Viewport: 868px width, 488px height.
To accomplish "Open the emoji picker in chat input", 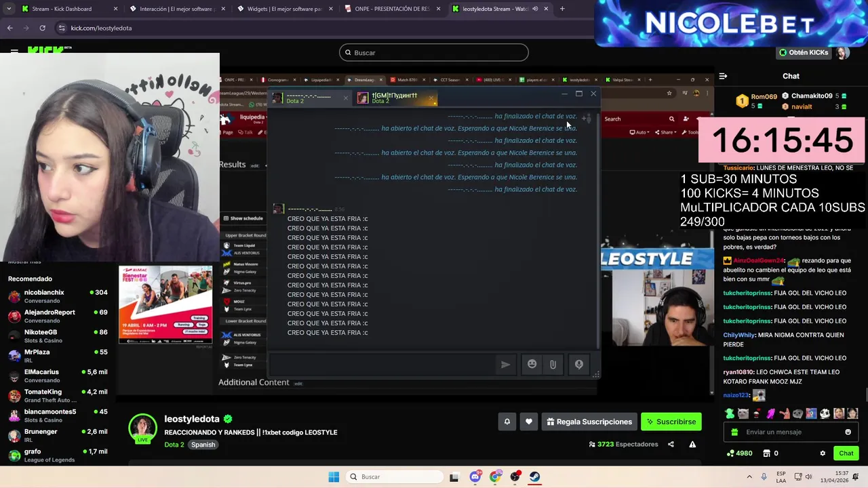I will click(848, 432).
